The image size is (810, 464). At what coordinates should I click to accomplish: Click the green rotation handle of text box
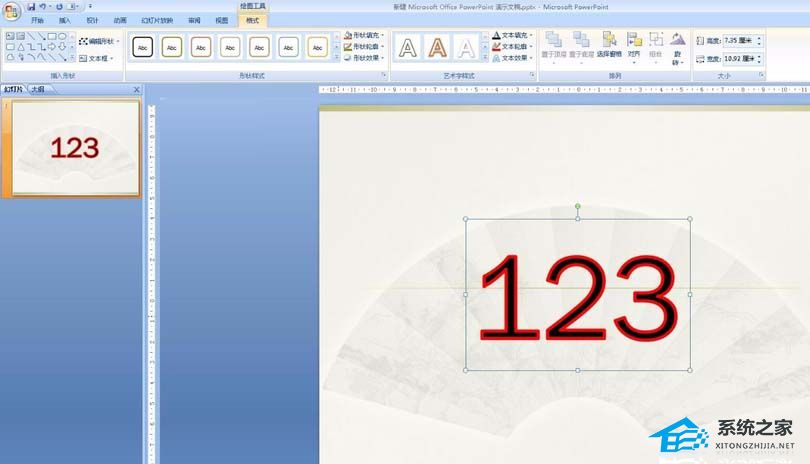tap(578, 206)
